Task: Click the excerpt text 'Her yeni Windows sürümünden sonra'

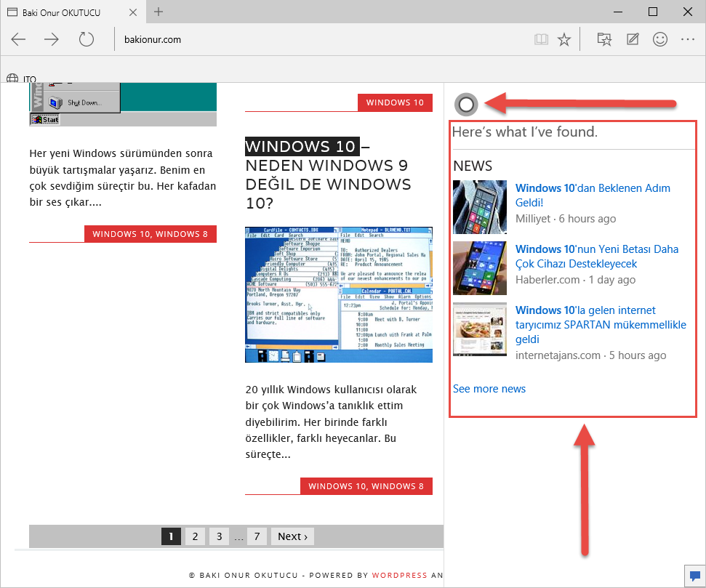Action: [121, 153]
